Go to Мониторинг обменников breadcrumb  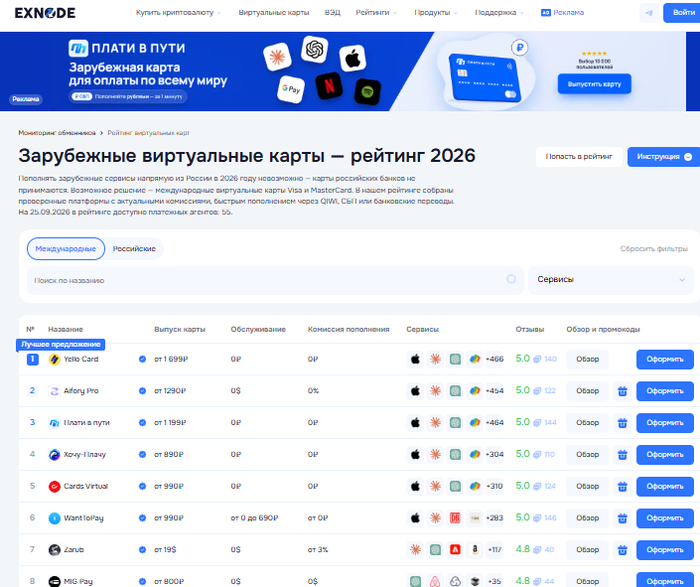[57, 133]
